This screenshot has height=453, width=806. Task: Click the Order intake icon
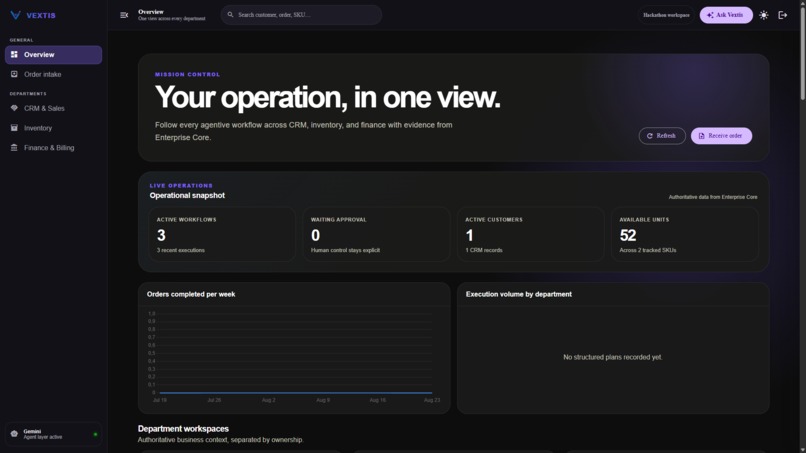[14, 74]
